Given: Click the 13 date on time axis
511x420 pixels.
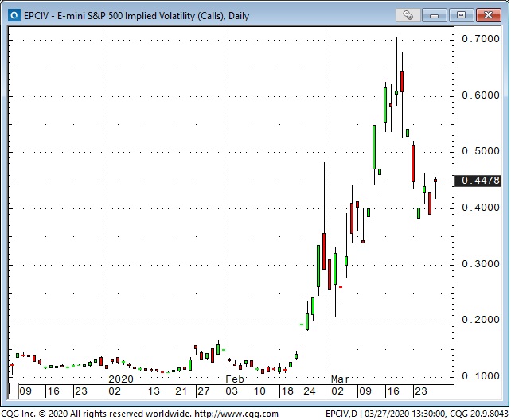Looking at the screenshot, I should (154, 391).
